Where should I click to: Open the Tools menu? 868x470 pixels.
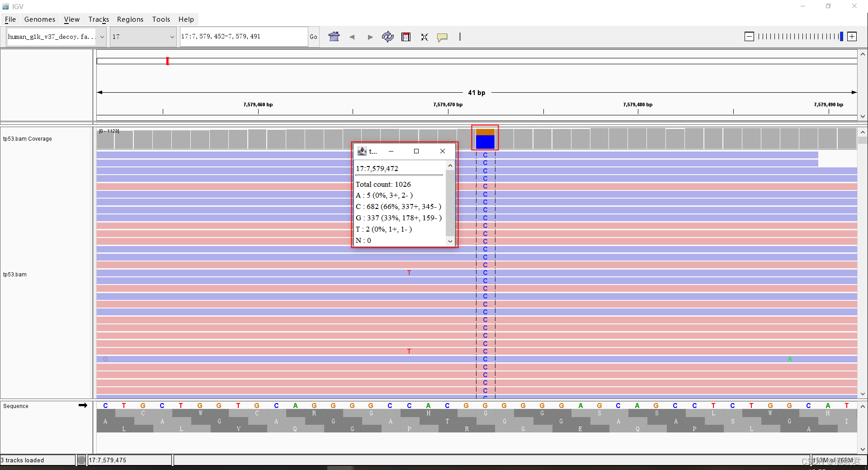pyautogui.click(x=161, y=19)
